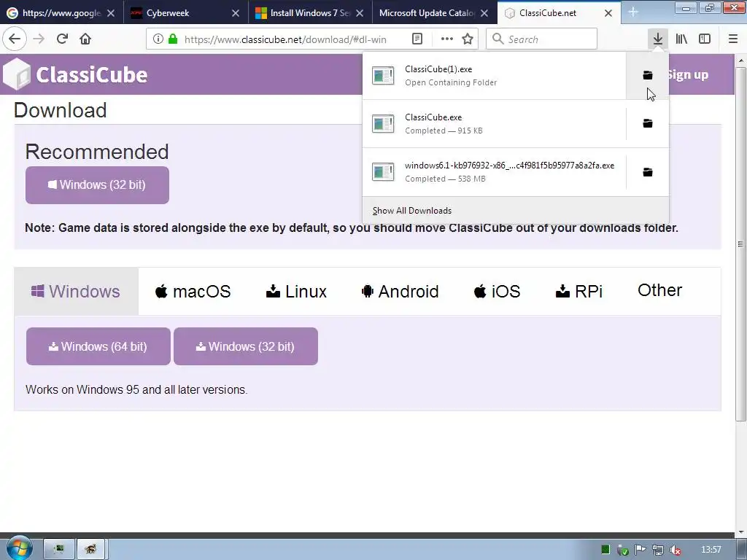Select the ClassiCube.net browser tab

pos(559,13)
